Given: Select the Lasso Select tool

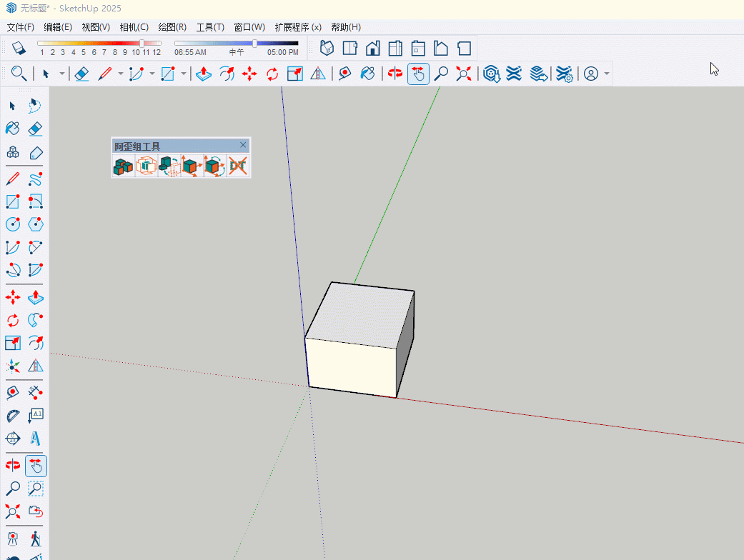Looking at the screenshot, I should (x=35, y=106).
